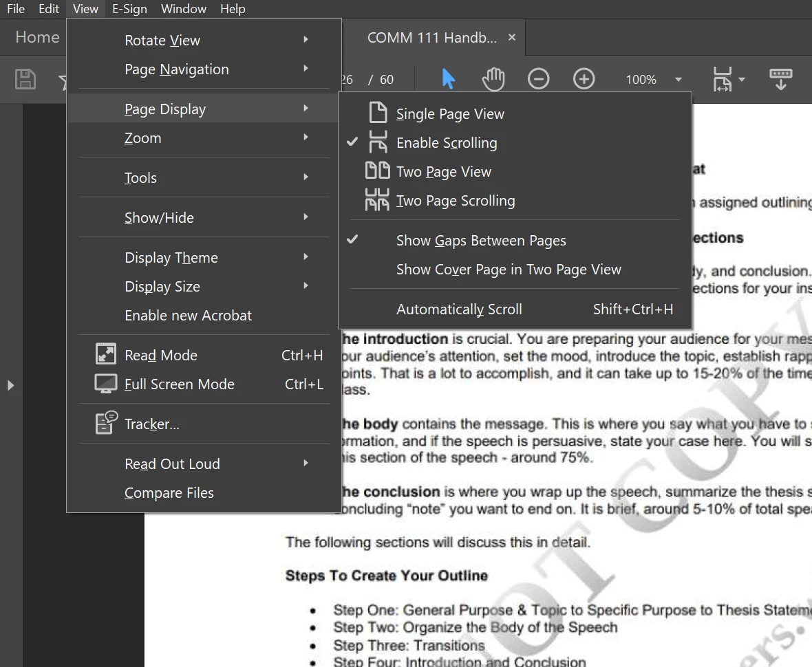
Task: Click the Save file icon in toolbar
Action: [25, 79]
